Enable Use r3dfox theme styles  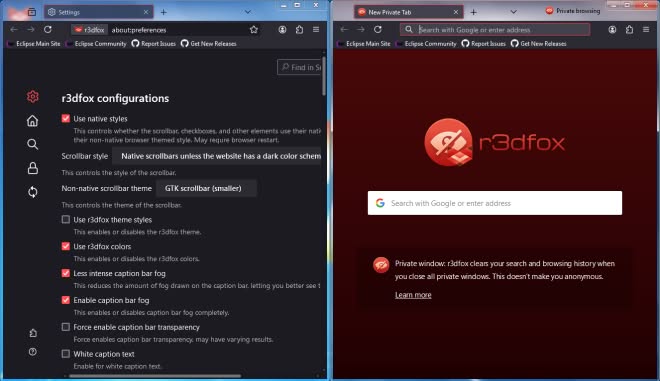(66, 219)
